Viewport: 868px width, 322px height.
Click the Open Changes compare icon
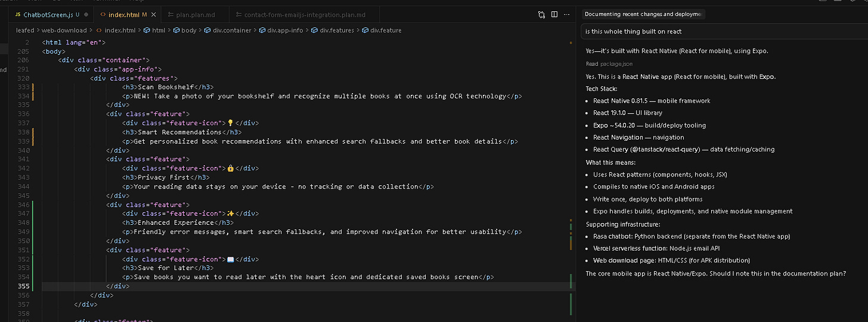[x=541, y=14]
